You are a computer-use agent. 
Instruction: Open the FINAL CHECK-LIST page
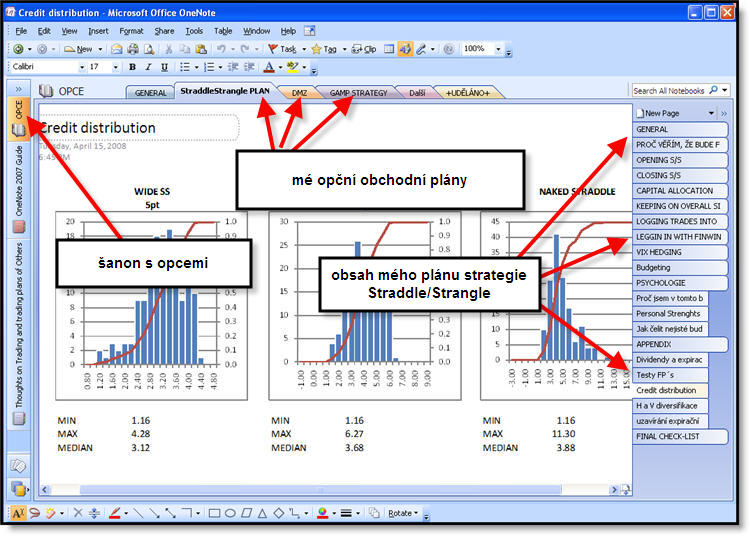680,436
